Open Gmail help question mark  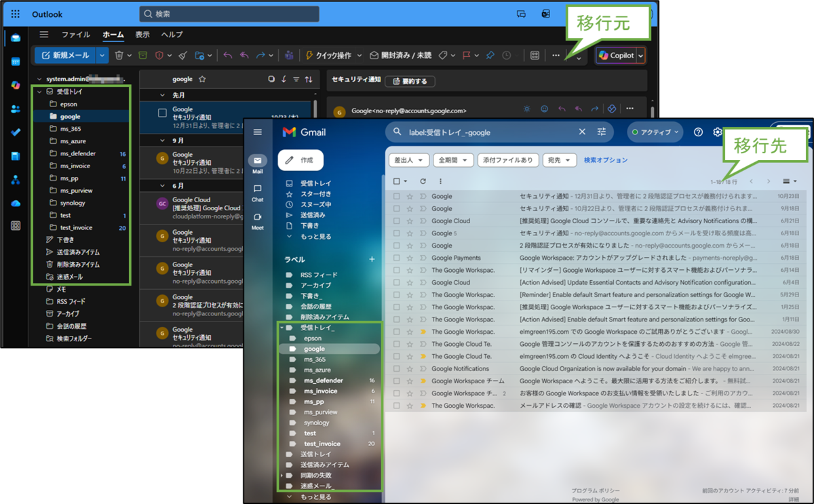pyautogui.click(x=698, y=132)
